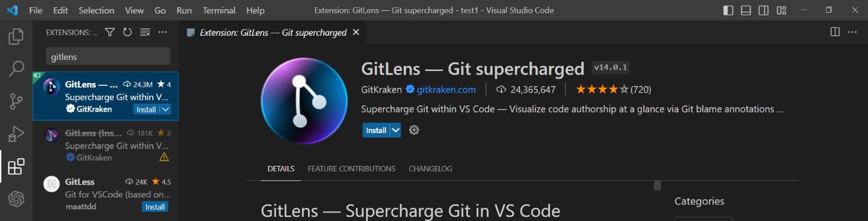Open the Run menu

[184, 10]
